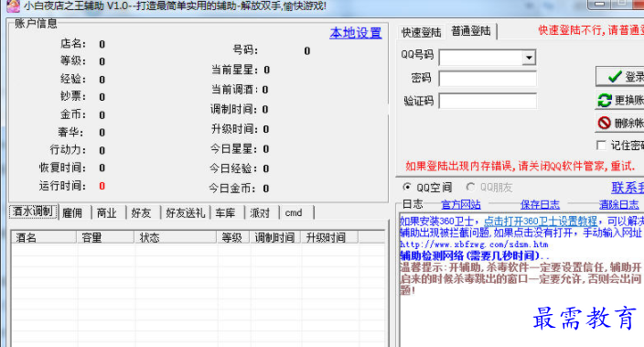Click the 调制时间 column header

coord(275,237)
